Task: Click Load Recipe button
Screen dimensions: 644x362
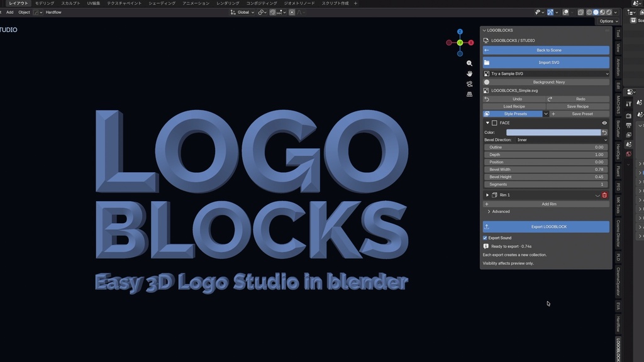Action: [514, 106]
